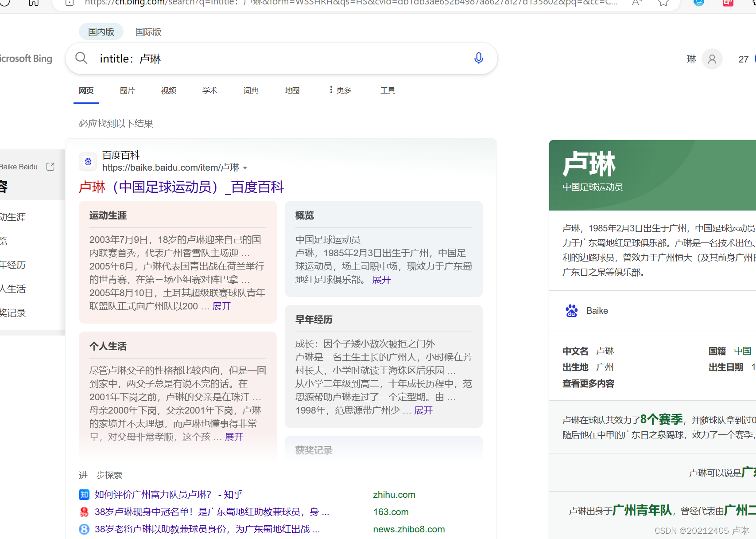Click the 163 favicon beside 38岁卢琳 link
The width and height of the screenshot is (756, 539).
coord(84,512)
